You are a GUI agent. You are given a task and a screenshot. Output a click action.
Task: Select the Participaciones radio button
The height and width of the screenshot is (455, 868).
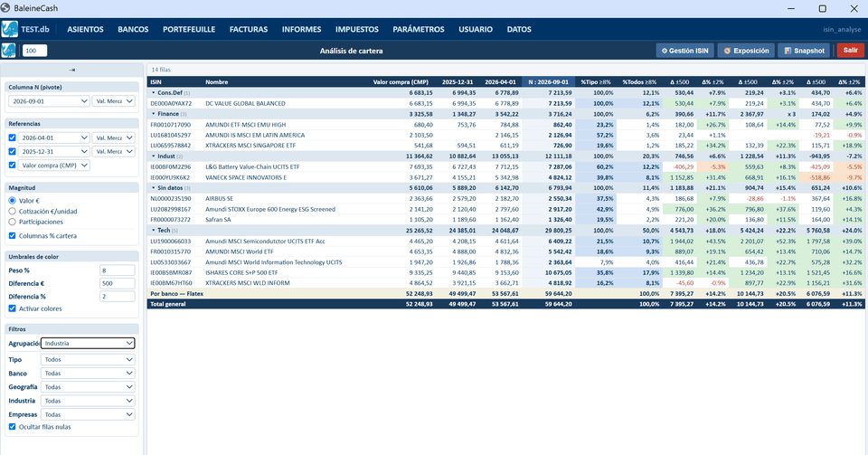tap(12, 222)
